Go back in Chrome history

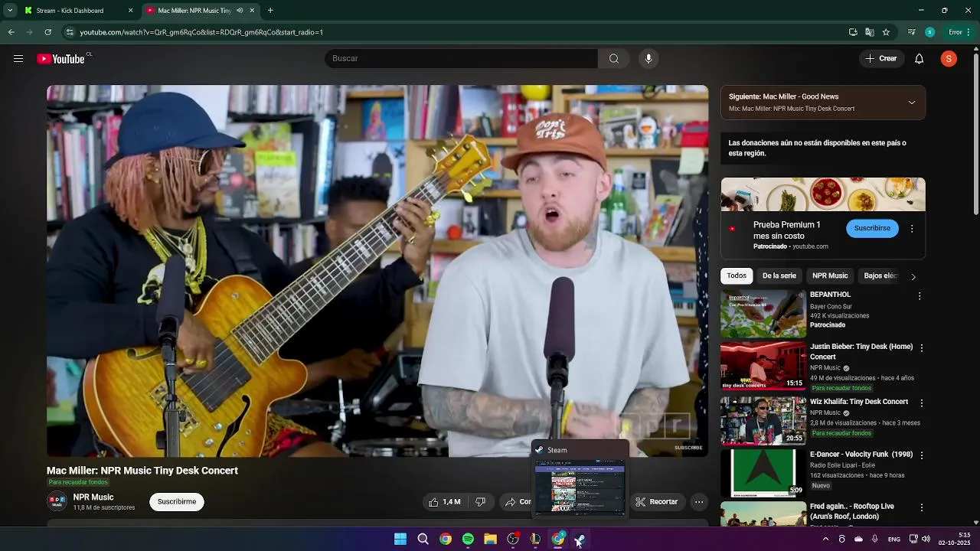pos(11,32)
